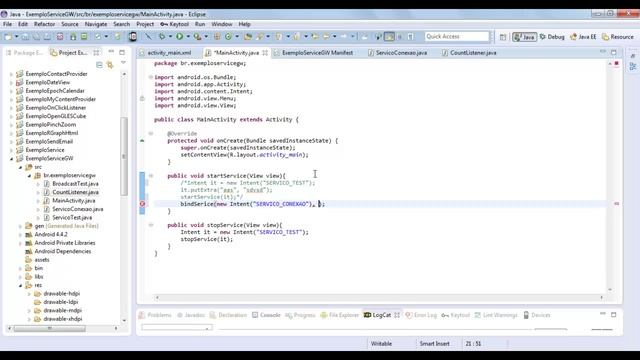
Task: Click the New file toolbar icon
Action: click(8, 37)
